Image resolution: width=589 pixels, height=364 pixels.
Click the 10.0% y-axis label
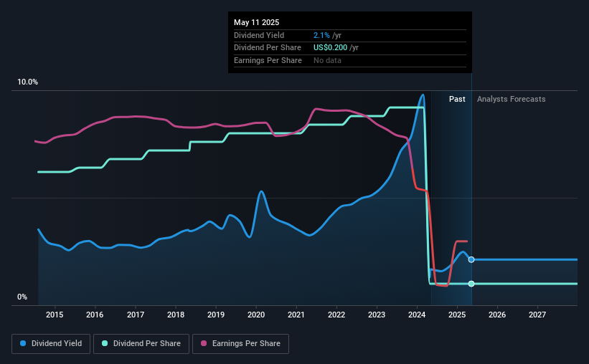tap(27, 82)
